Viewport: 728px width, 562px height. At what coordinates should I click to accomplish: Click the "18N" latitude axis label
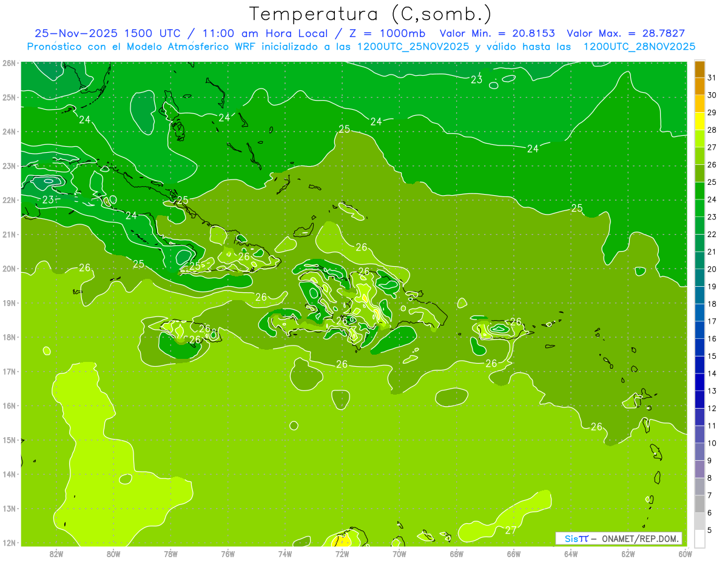tap(8, 337)
